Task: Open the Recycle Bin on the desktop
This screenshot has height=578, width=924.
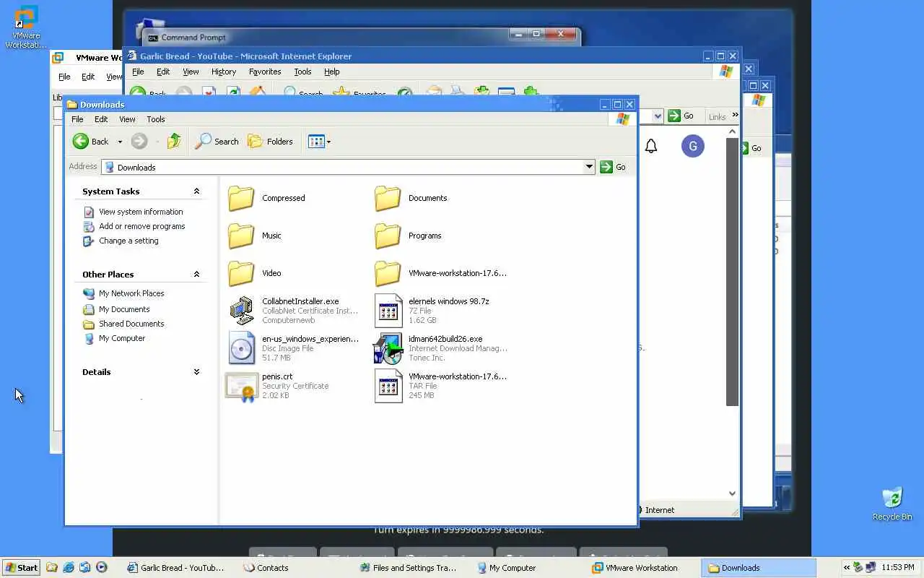Action: [x=892, y=504]
